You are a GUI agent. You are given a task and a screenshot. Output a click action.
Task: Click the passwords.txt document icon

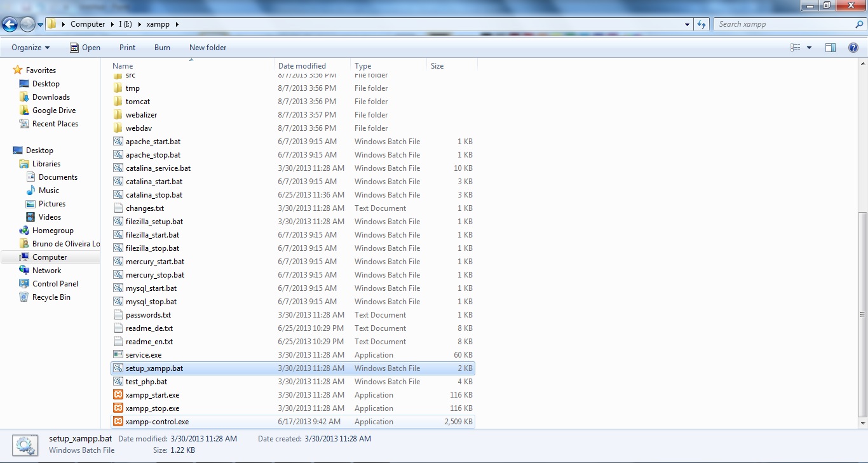coord(118,315)
